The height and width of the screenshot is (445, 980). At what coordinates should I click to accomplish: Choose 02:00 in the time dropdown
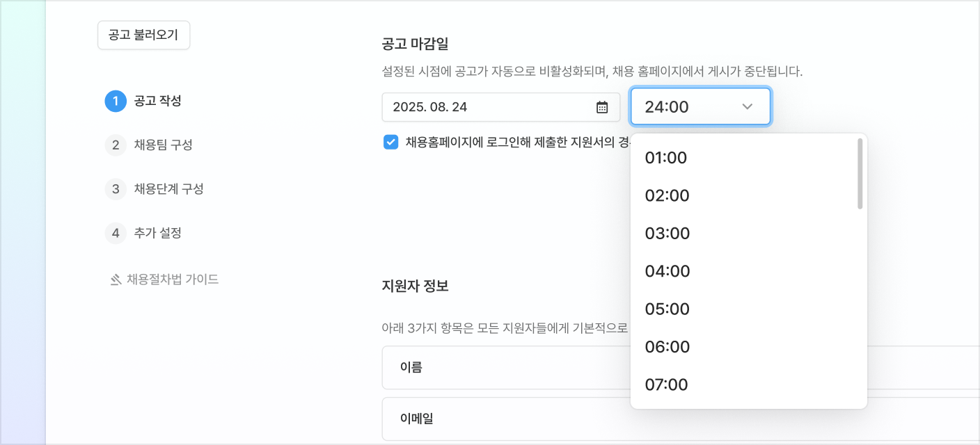click(x=667, y=195)
